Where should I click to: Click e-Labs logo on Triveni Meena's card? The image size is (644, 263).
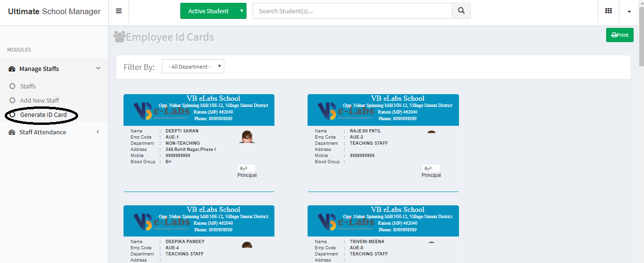tap(346, 222)
